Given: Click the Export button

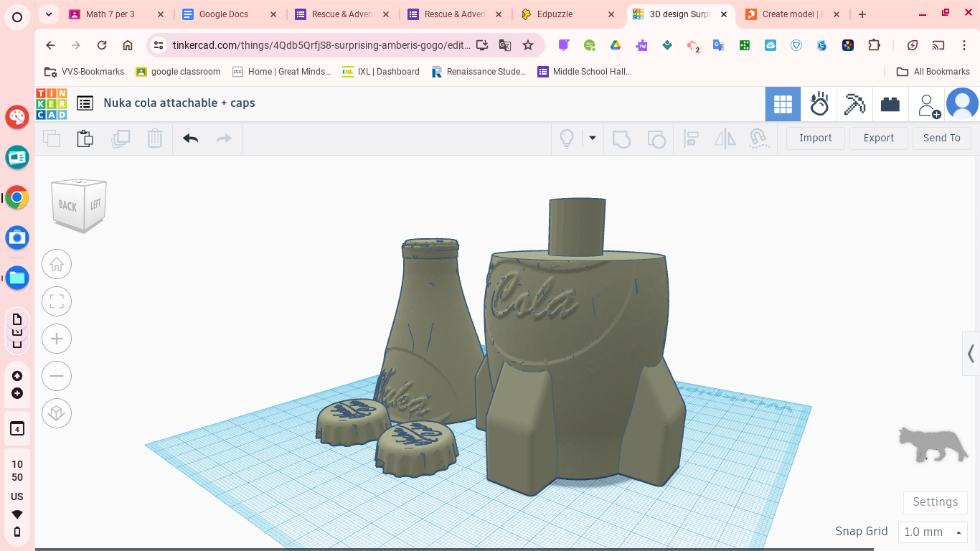Looking at the screenshot, I should pos(879,138).
